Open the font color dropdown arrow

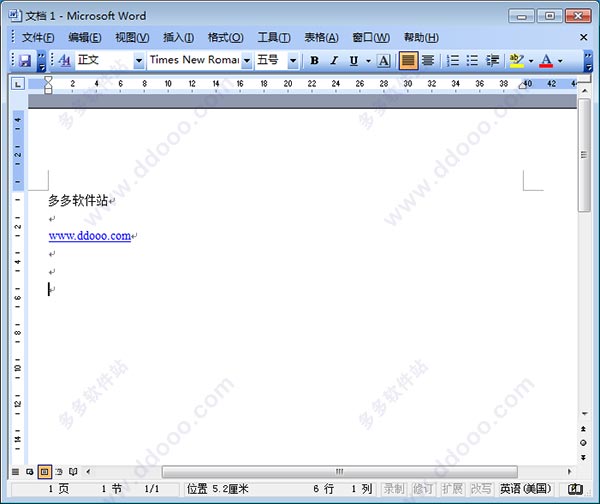pos(560,60)
